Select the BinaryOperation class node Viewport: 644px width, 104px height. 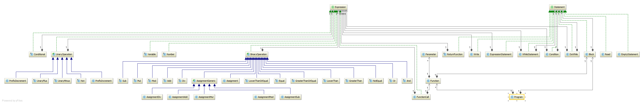257,54
